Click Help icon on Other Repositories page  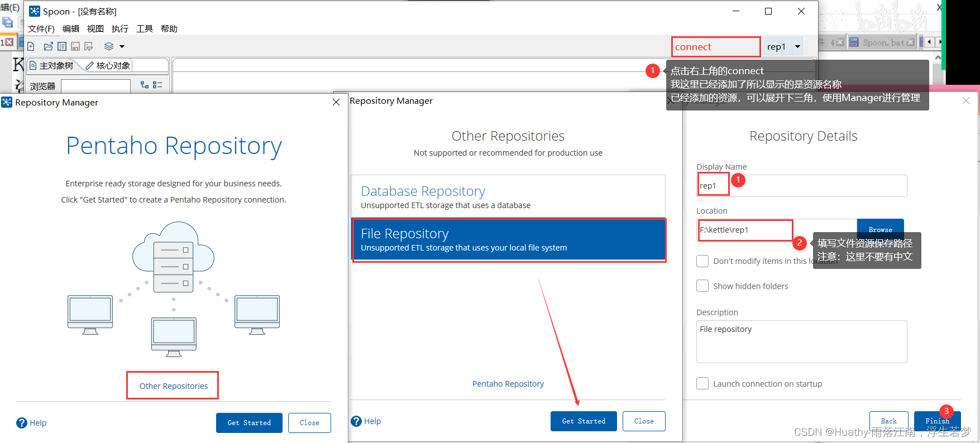pyautogui.click(x=356, y=421)
